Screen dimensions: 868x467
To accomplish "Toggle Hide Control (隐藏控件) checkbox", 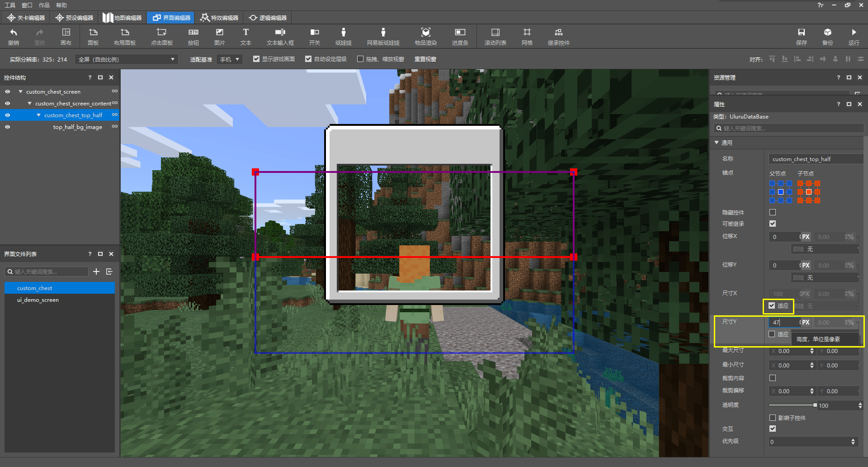I will coord(773,212).
